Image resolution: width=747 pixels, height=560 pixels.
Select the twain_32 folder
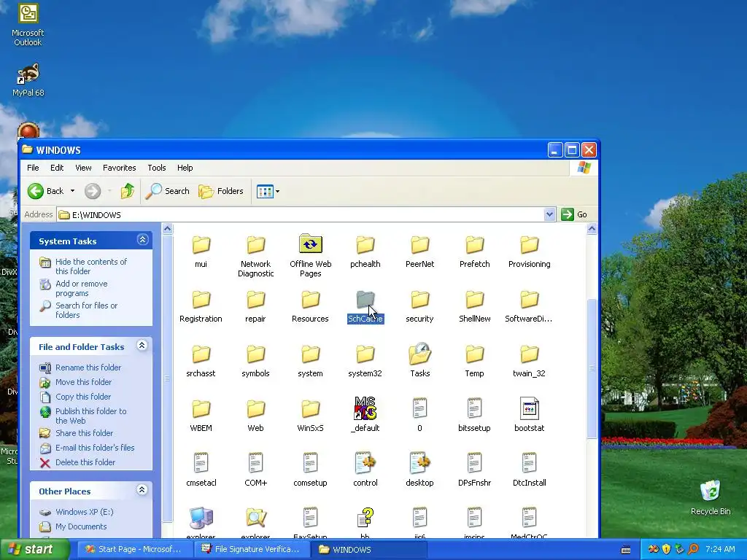coord(530,362)
